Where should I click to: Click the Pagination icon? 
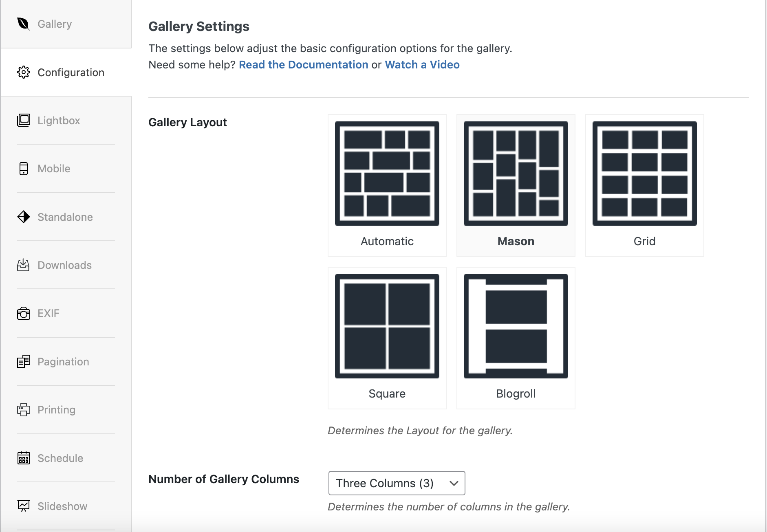click(x=24, y=361)
